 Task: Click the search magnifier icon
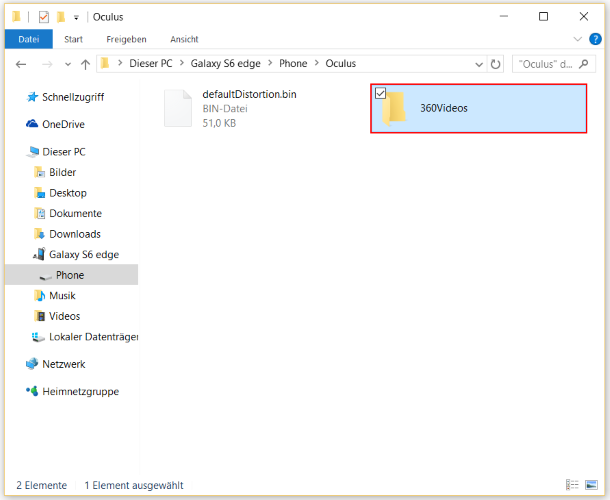584,64
